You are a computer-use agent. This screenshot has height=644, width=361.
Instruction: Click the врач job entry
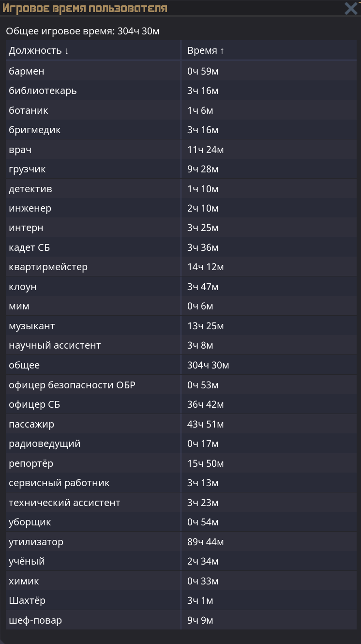(20, 150)
